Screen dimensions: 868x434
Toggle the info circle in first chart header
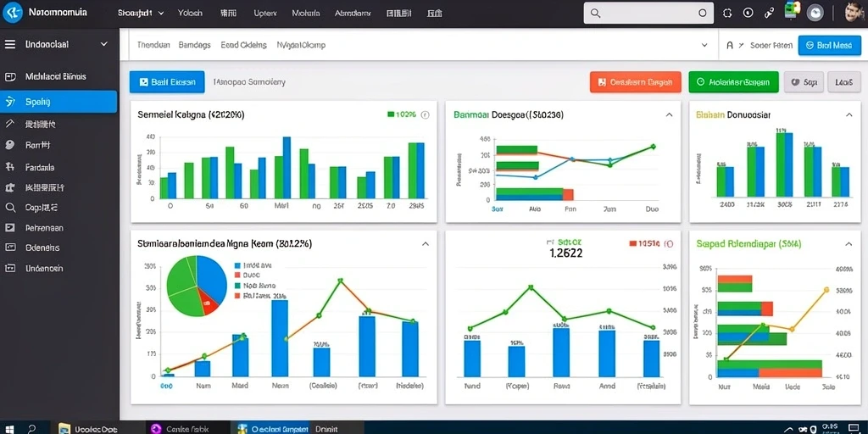(426, 115)
